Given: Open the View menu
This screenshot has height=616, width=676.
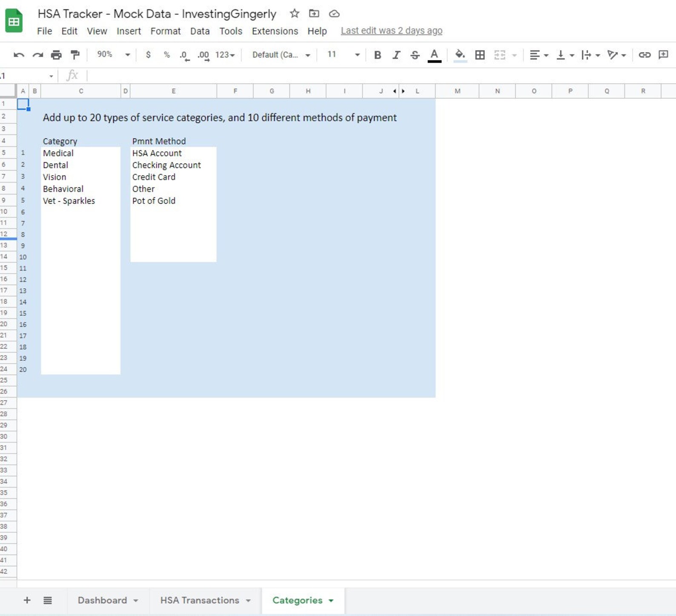Looking at the screenshot, I should click(97, 31).
